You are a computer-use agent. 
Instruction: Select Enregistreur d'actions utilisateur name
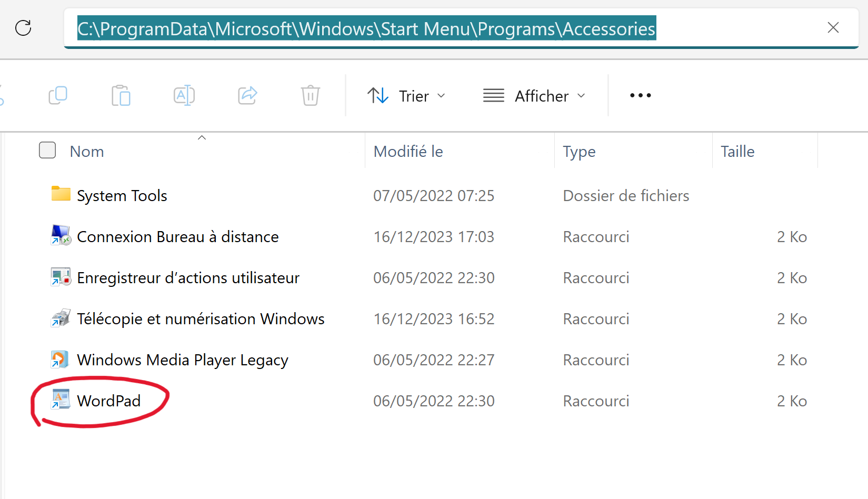pyautogui.click(x=188, y=278)
